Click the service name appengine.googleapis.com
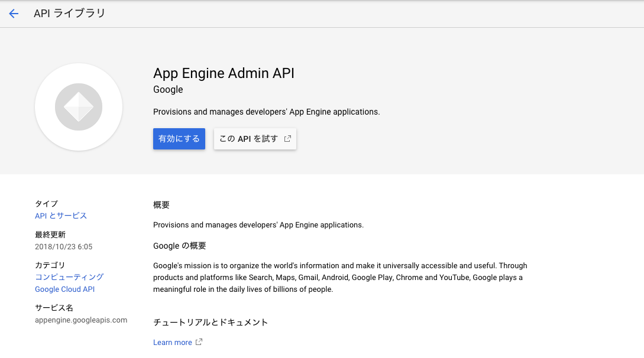 (80, 320)
